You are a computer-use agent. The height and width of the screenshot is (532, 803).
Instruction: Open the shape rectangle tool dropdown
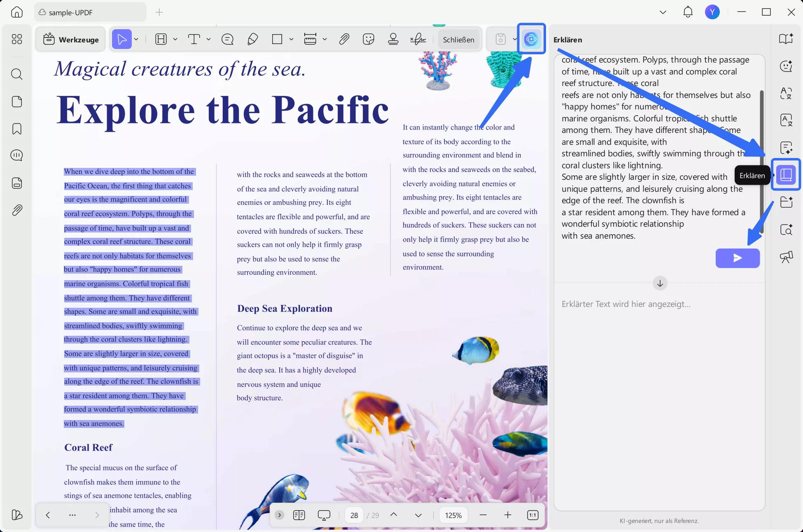pyautogui.click(x=291, y=39)
